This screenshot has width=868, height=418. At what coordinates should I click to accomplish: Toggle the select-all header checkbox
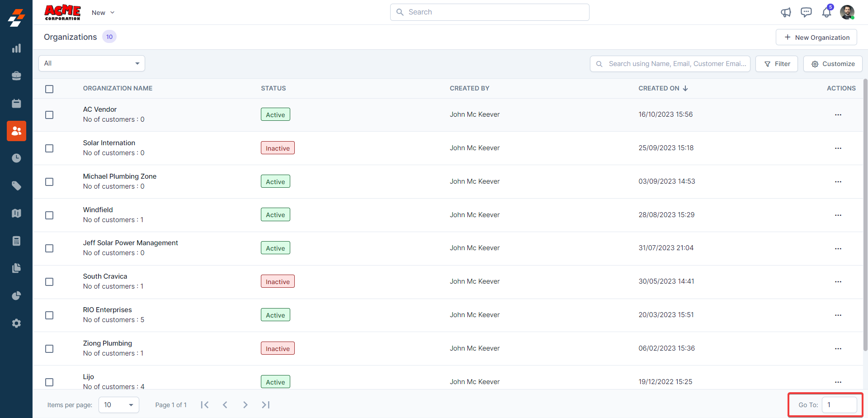(x=49, y=89)
